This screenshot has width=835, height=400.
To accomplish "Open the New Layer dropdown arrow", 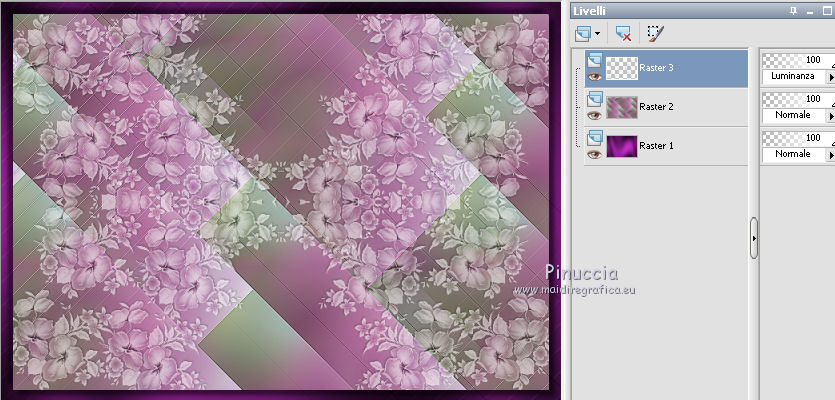I will pyautogui.click(x=597, y=34).
